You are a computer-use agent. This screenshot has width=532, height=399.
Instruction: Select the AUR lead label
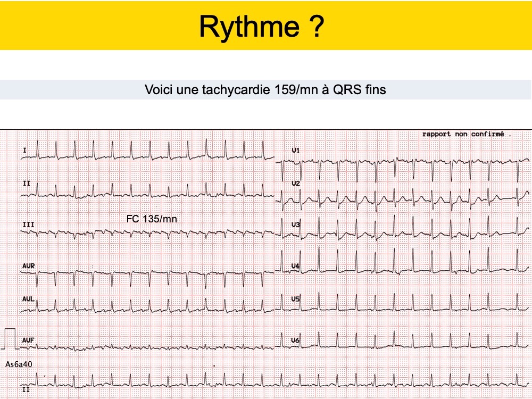click(x=28, y=265)
